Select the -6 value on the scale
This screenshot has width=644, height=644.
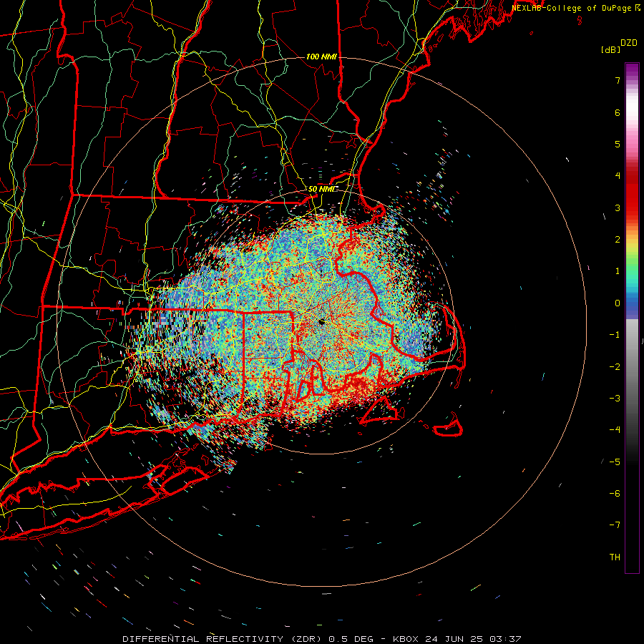point(615,493)
